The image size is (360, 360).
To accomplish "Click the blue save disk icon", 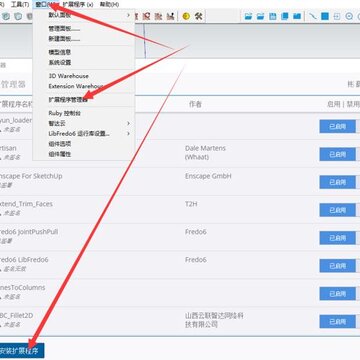I will click(273, 16).
